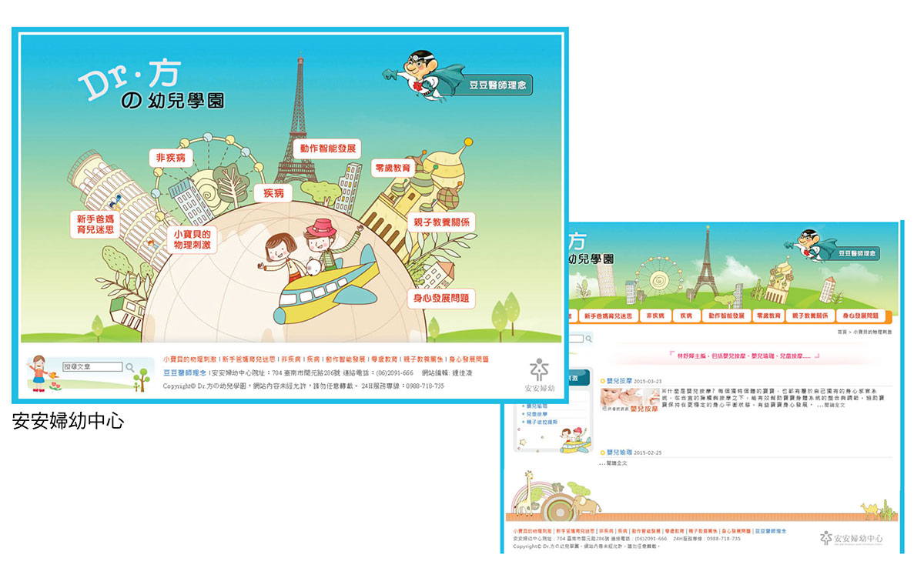Switch to 新手爸媽育兒迷思 tab on inner page
924x578 pixels.
(608, 316)
